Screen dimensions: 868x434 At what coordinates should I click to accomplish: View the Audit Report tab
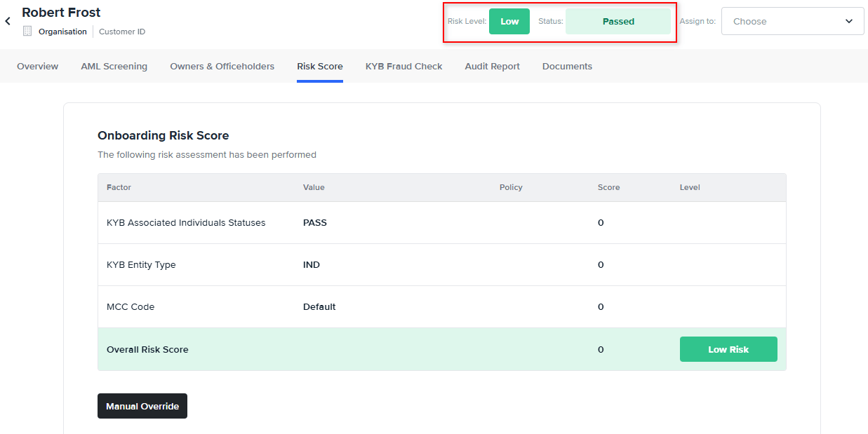[x=492, y=67]
